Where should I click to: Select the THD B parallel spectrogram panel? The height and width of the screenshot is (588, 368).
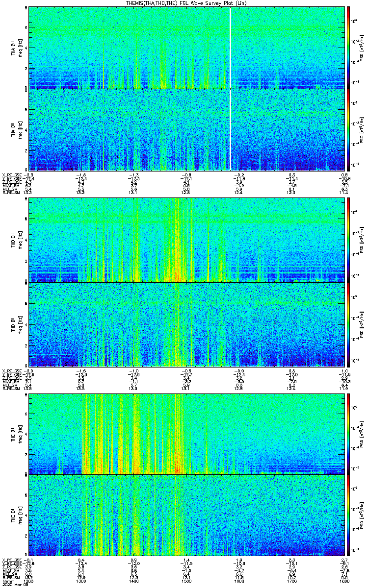click(187, 324)
